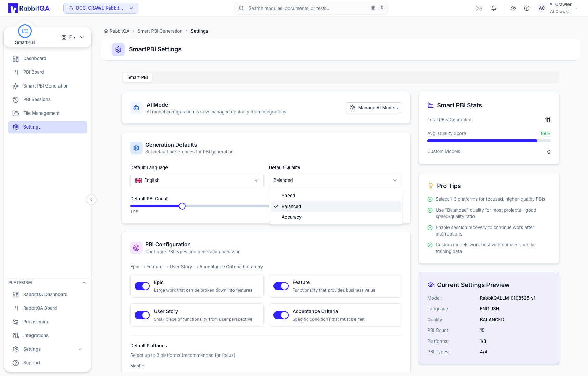This screenshot has width=588, height=376.
Task: Select the Smart PBI tab
Action: click(x=137, y=78)
